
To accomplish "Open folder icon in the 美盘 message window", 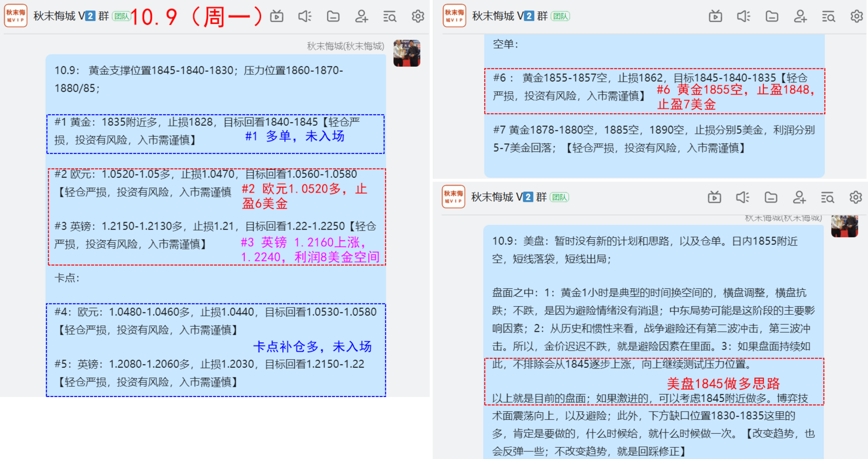I will (x=771, y=197).
